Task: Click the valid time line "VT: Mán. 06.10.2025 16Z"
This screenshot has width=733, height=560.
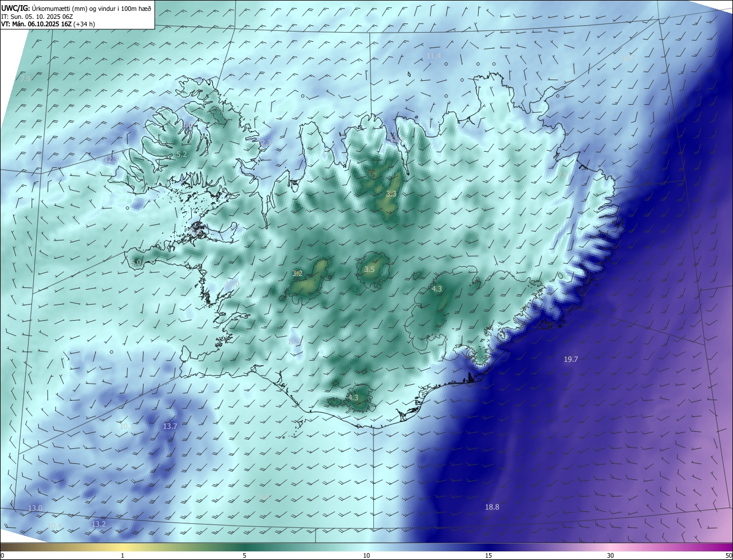Action: tap(36, 25)
